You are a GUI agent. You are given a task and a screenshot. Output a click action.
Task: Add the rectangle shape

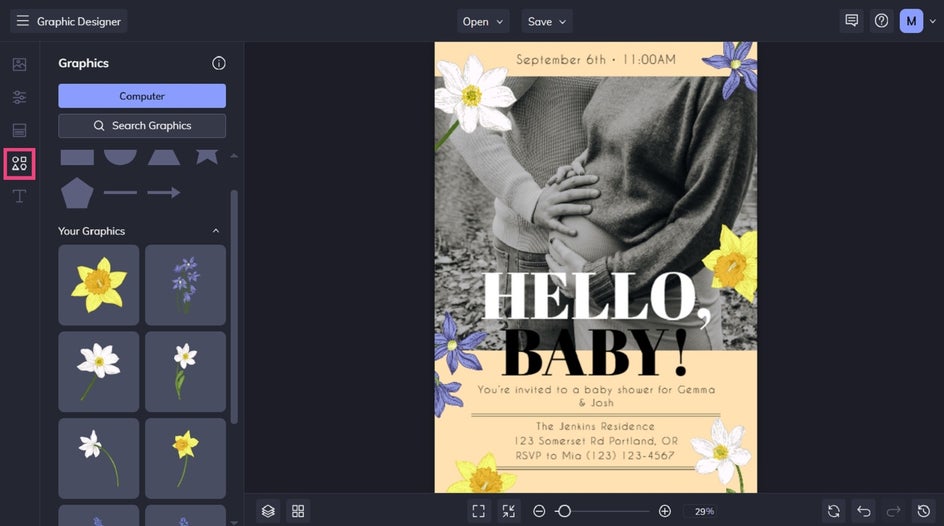tap(77, 157)
